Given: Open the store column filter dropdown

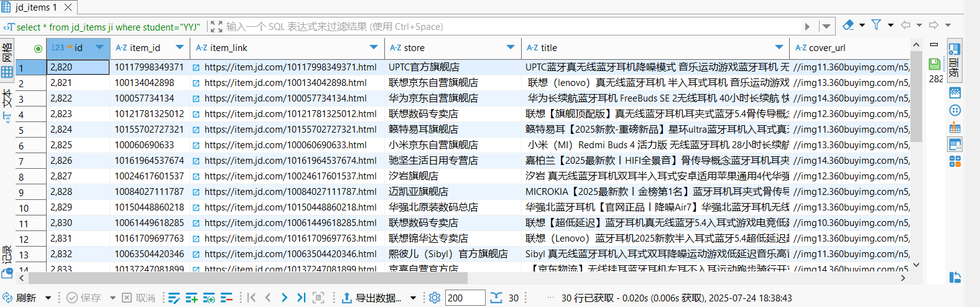Looking at the screenshot, I should pos(511,47).
